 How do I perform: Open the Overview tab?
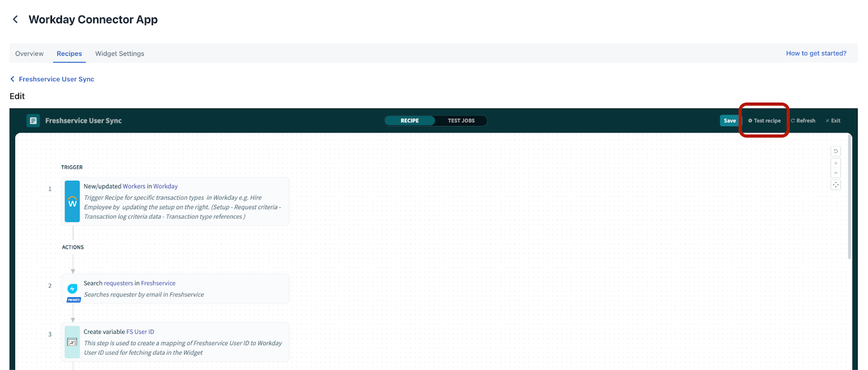(29, 54)
